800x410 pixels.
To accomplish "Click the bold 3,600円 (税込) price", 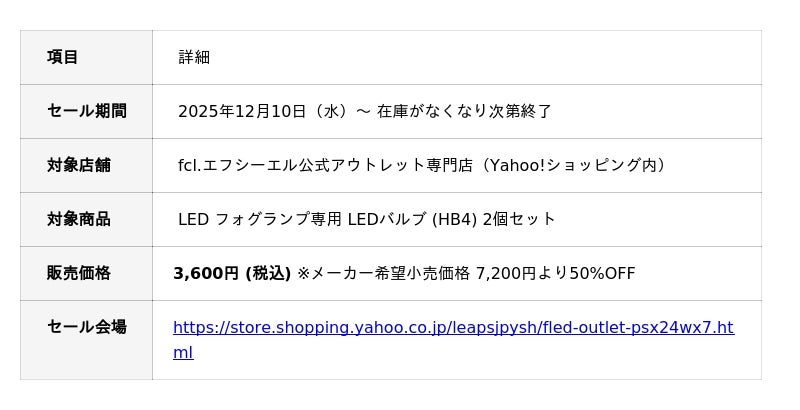I will click(232, 273).
